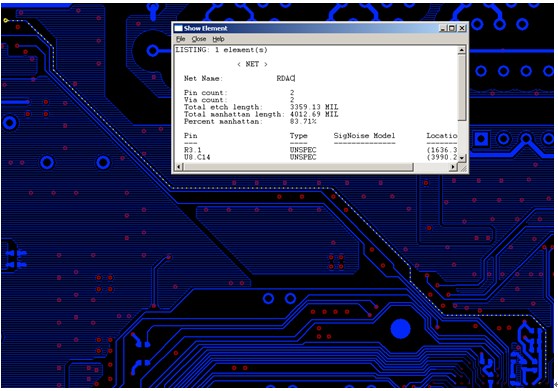Click the window resize grip corner
Viewport: 558px width, 391px height.
point(463,168)
